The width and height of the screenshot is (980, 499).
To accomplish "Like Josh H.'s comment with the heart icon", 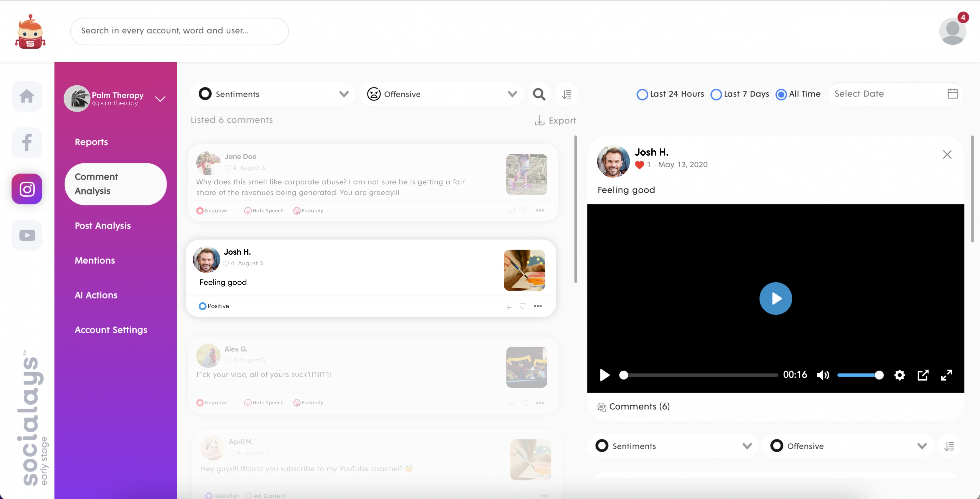I will (x=523, y=306).
